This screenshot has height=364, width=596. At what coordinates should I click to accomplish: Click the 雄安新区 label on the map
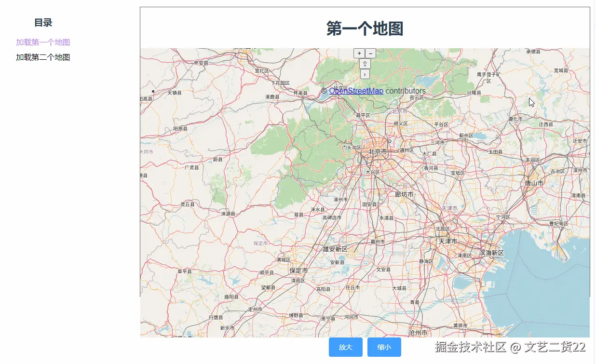coord(335,249)
